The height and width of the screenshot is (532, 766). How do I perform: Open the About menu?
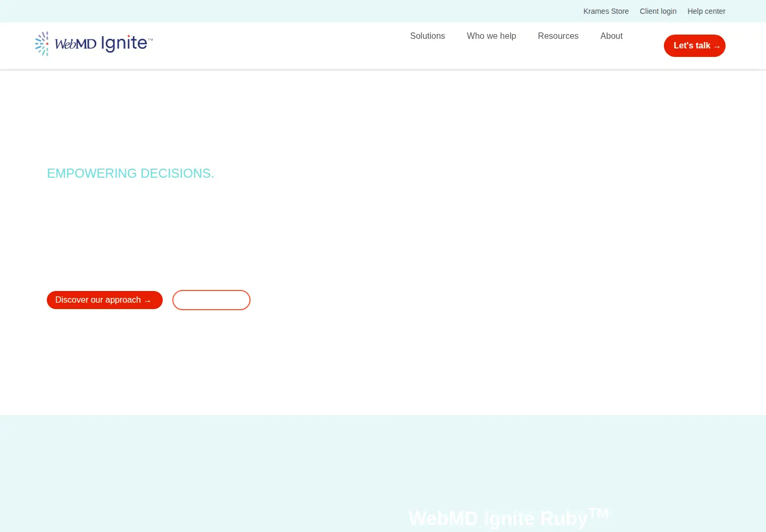click(611, 36)
